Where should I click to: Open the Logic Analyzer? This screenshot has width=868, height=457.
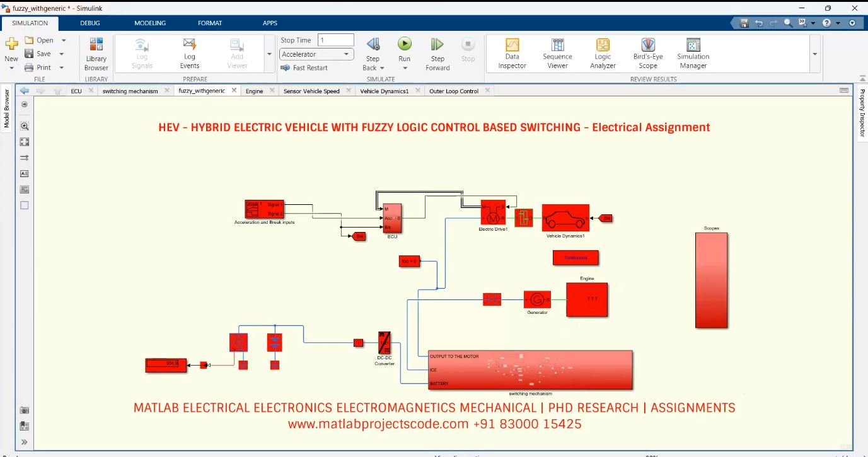point(602,54)
